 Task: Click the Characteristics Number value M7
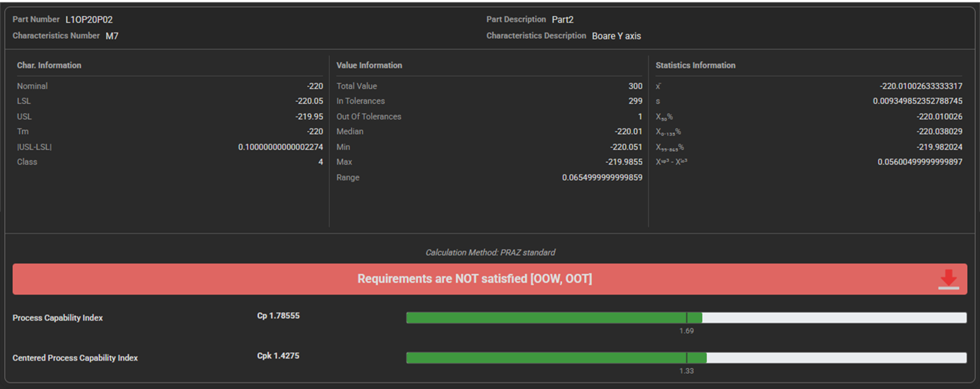coord(112,36)
